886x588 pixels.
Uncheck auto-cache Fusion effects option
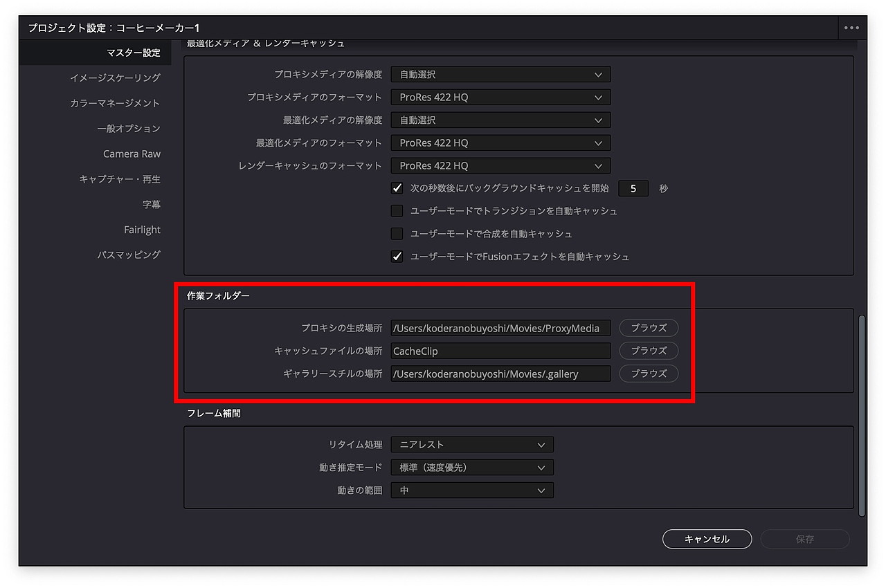tap(397, 256)
